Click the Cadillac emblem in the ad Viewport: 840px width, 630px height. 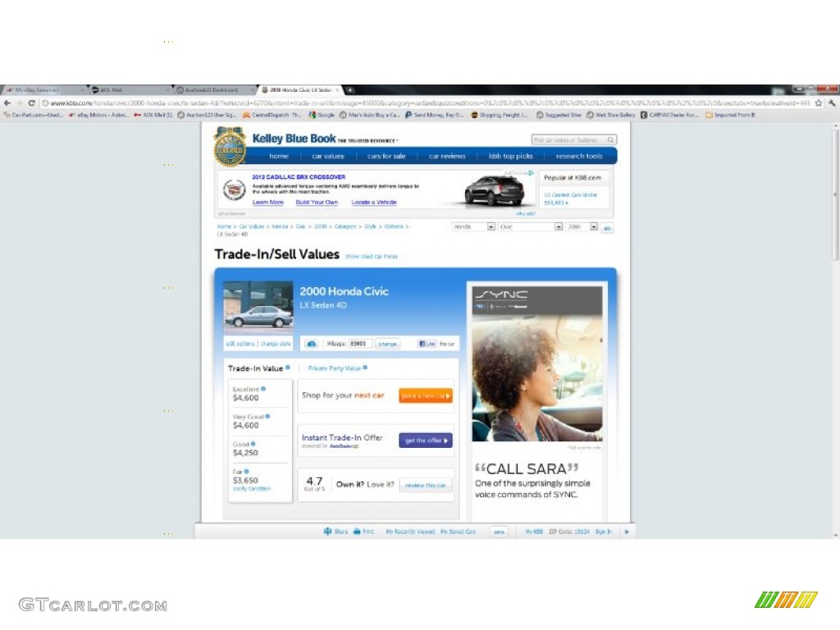tap(234, 189)
